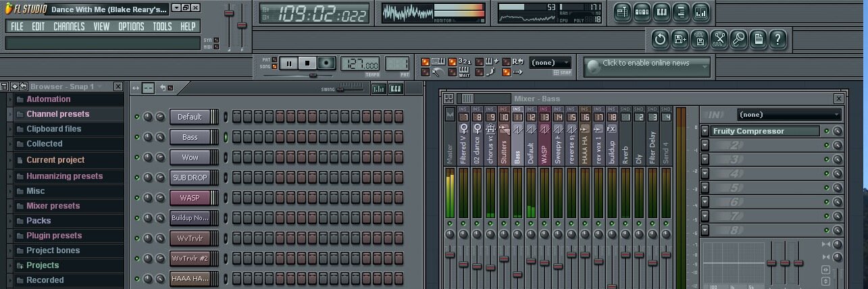Open the FILE menu

click(x=17, y=26)
